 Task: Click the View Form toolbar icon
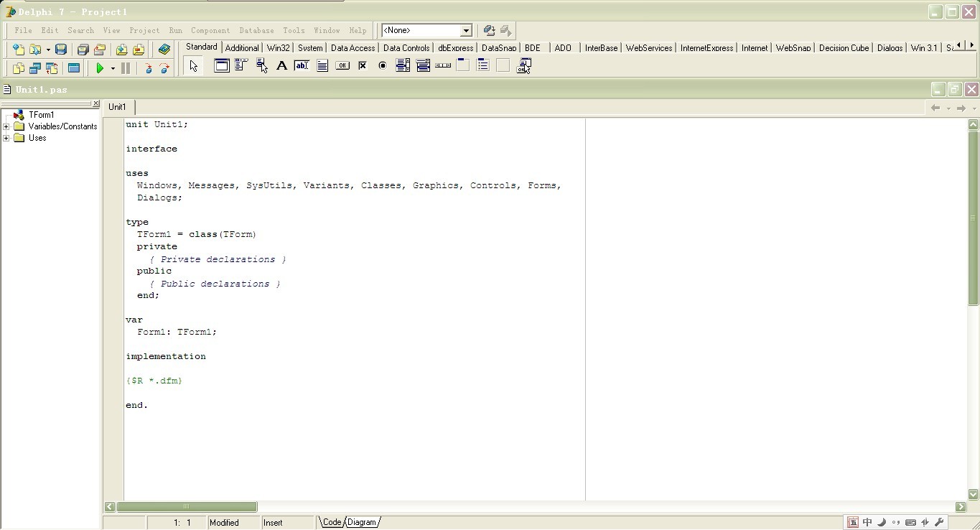34,68
